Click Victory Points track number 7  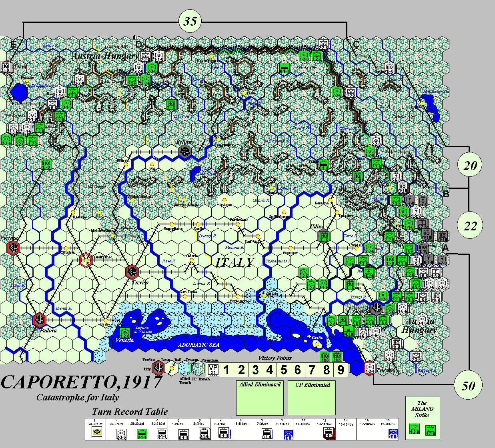pos(312,370)
